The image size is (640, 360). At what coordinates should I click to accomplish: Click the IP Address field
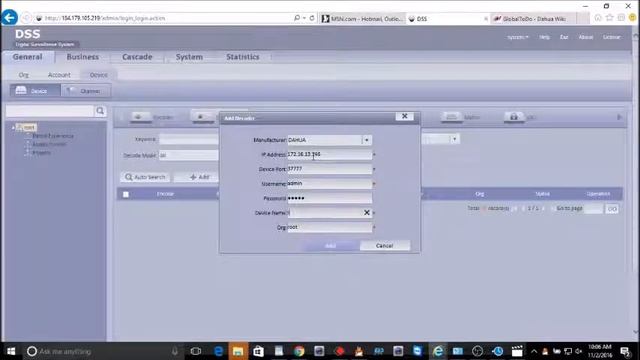click(x=329, y=154)
